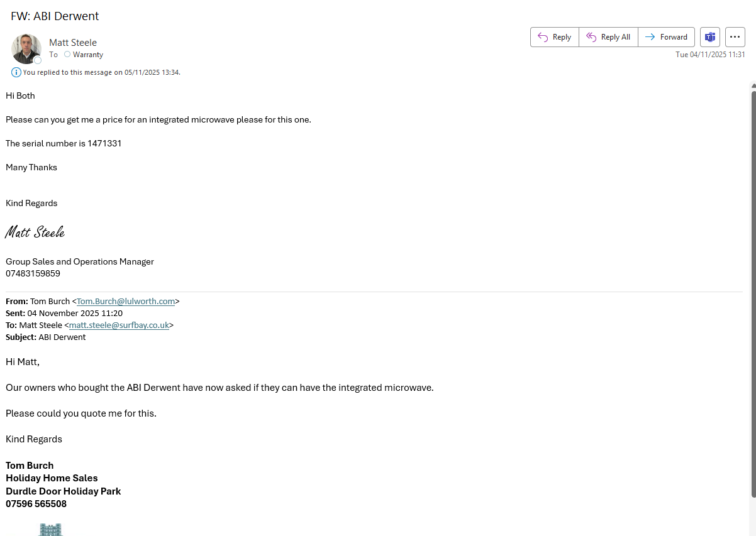Click the handwritten Matt Steele signature image
This screenshot has width=756, height=536.
pyautogui.click(x=35, y=232)
